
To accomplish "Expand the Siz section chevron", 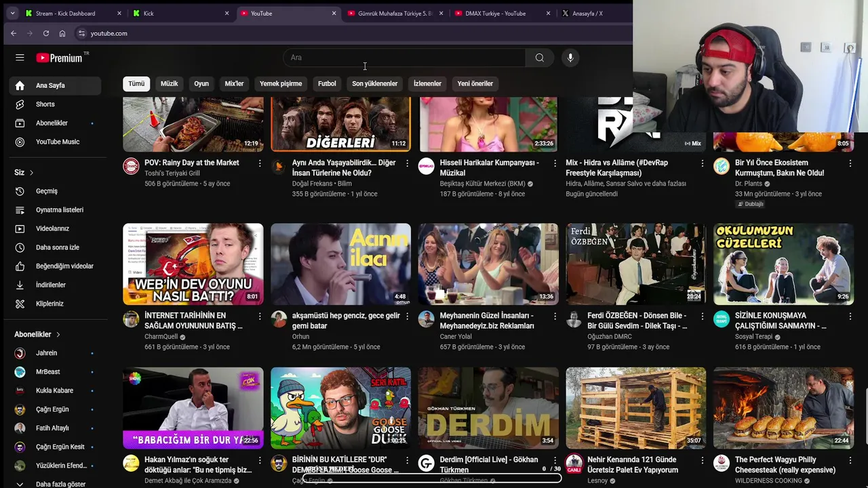I will click(31, 173).
